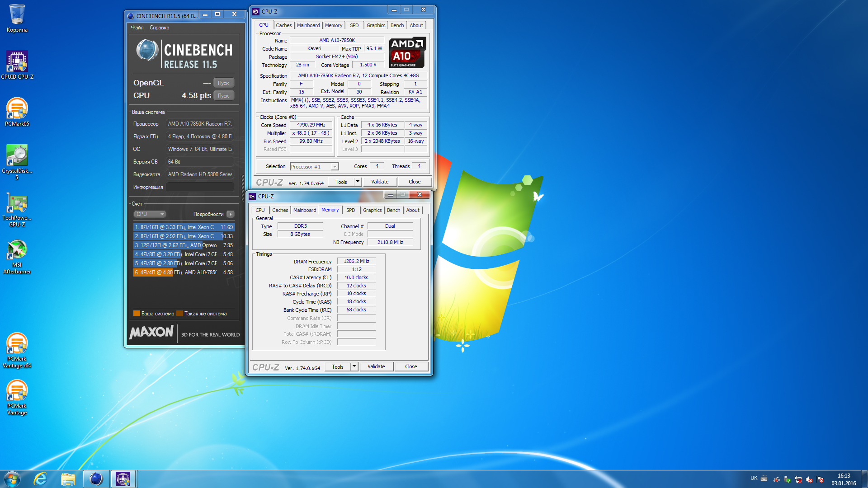Click the Cinebench title bar icon
This screenshot has height=488, width=868.
coord(131,16)
